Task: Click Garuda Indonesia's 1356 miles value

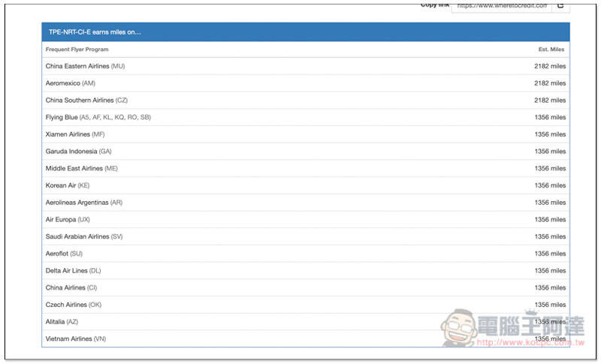Action: click(x=550, y=151)
